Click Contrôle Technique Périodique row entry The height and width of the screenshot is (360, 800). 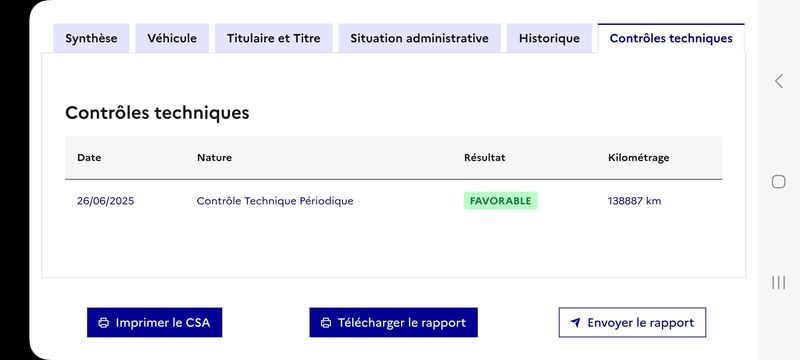pos(275,201)
